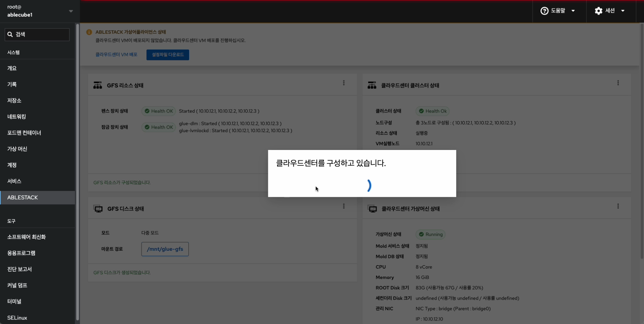Open 포드맨 컨테이너 sidebar page

pos(24,133)
